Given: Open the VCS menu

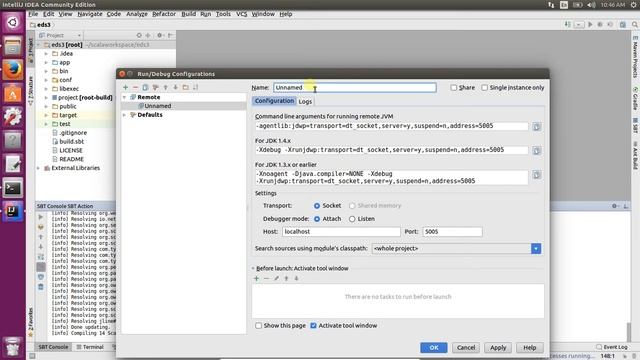Looking at the screenshot, I should pos(242,14).
